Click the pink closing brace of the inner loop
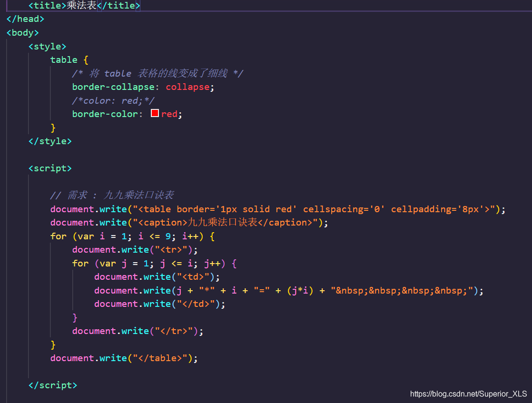Screen dimensions: 532x403 pos(75,318)
